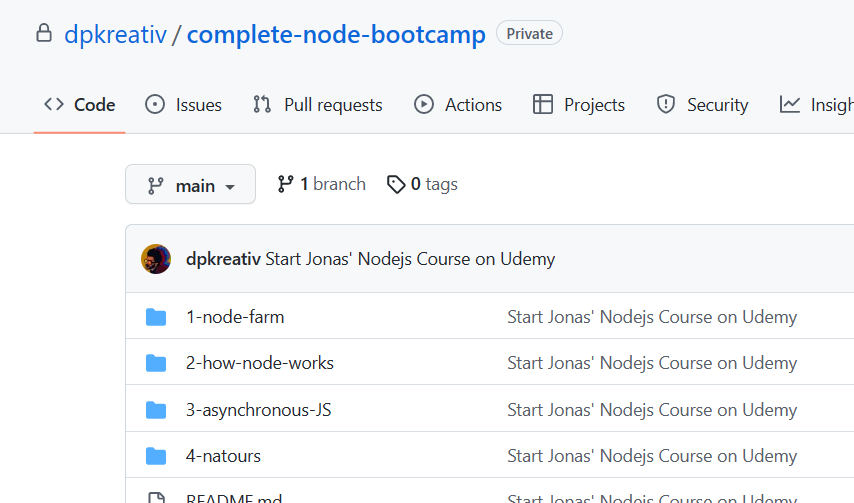Screen dimensions: 854x503
Task: Open the 3-asynchronous-JS folder
Action: click(x=258, y=410)
